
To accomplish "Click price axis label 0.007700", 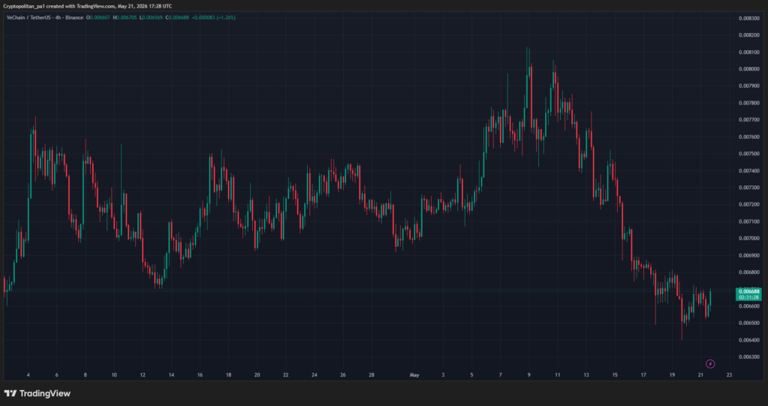I will (x=748, y=120).
